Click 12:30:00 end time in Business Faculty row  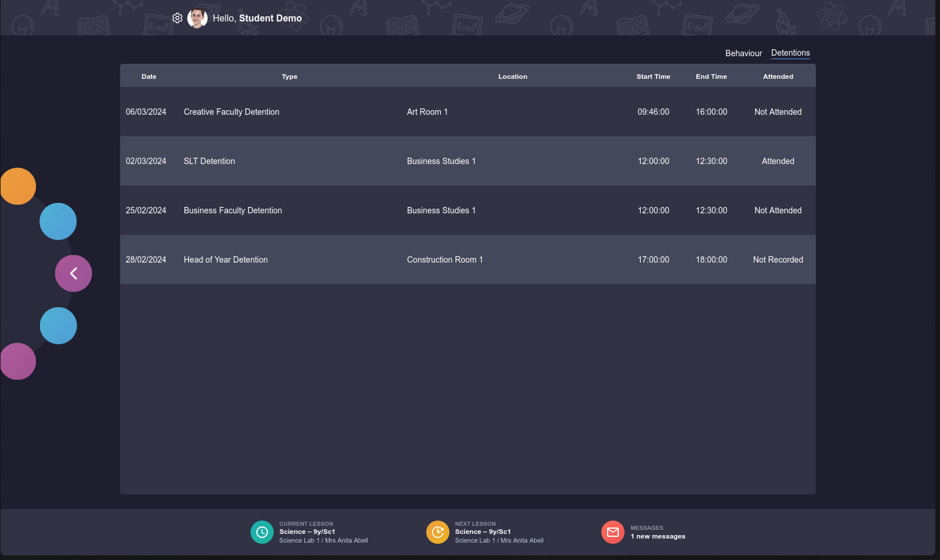point(712,210)
